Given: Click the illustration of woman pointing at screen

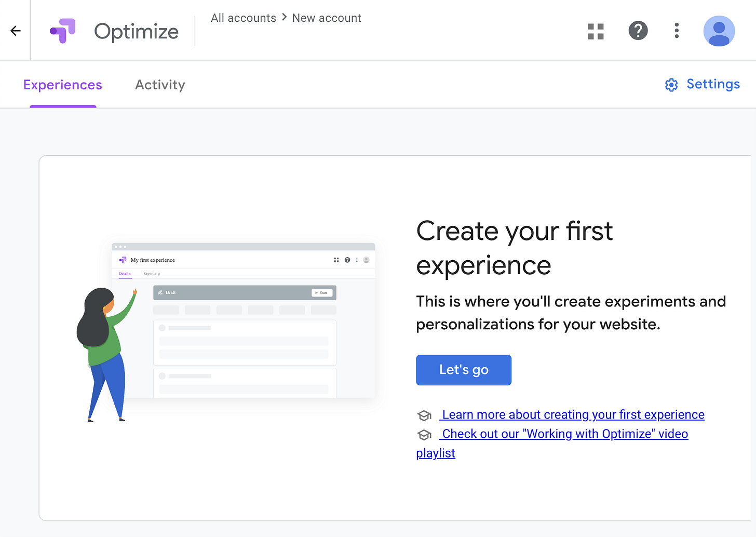Looking at the screenshot, I should point(225,332).
